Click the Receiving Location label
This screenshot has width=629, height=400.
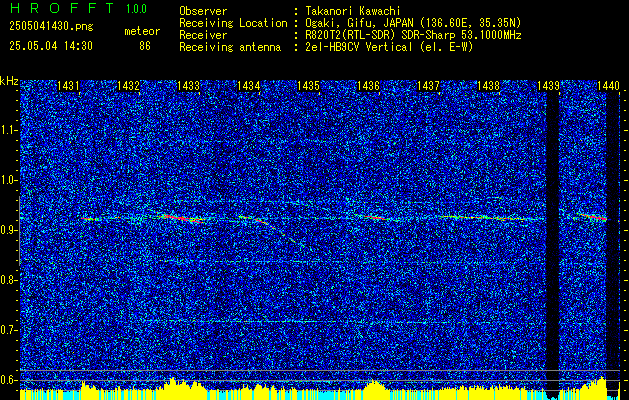pyautogui.click(x=233, y=23)
